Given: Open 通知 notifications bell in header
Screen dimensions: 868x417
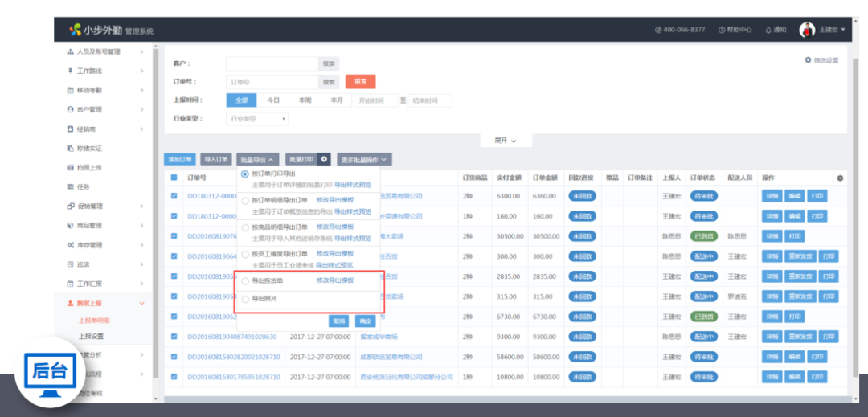Looking at the screenshot, I should [x=768, y=30].
